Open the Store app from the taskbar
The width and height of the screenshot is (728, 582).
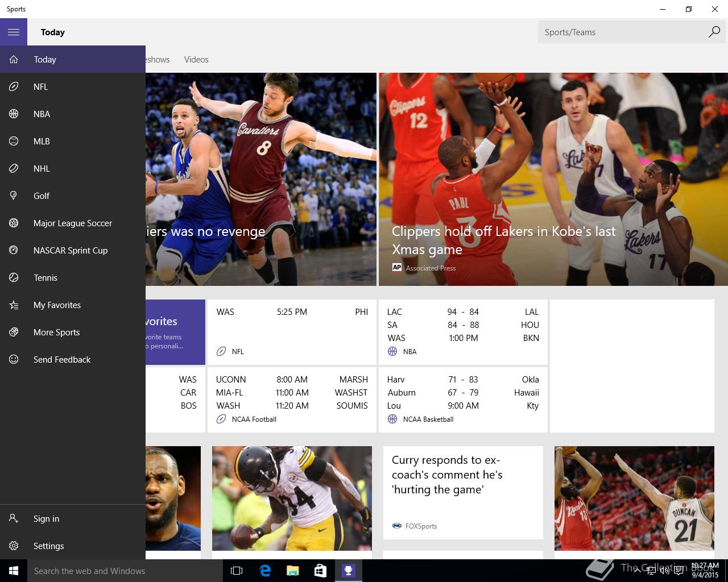tap(320, 571)
